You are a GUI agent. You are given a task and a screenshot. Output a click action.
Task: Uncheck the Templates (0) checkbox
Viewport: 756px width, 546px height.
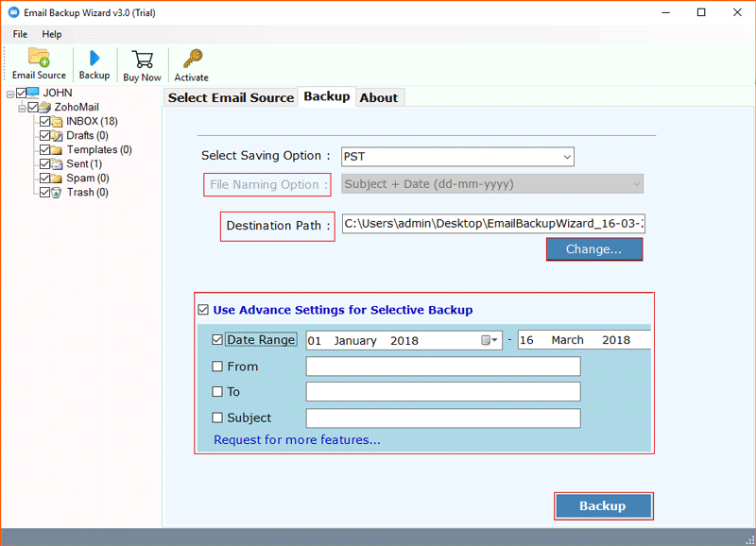[x=44, y=149]
